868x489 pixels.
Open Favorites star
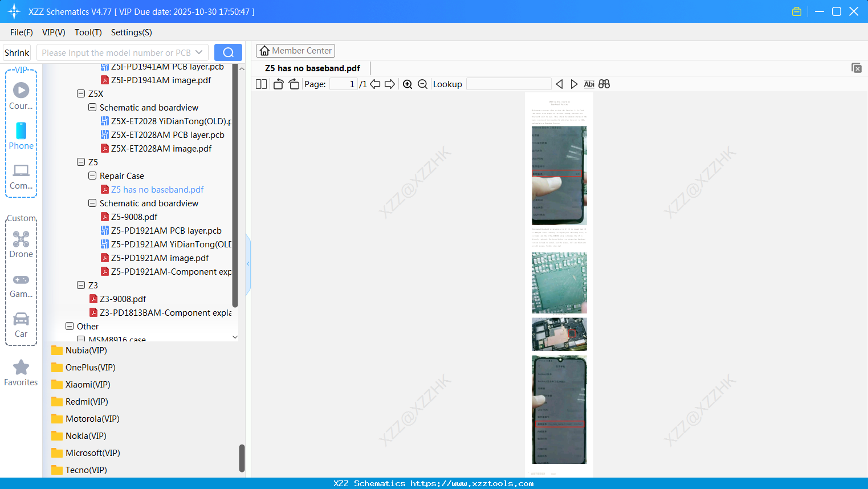pyautogui.click(x=21, y=373)
